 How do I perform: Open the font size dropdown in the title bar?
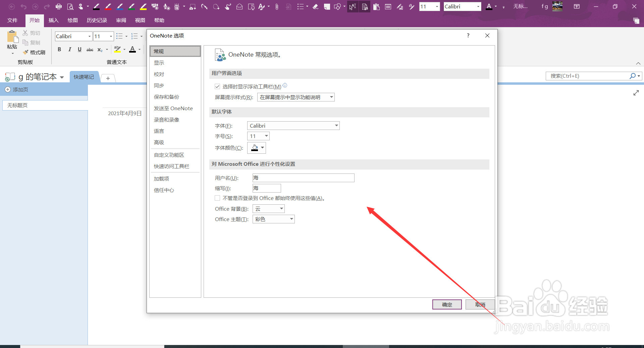click(437, 6)
